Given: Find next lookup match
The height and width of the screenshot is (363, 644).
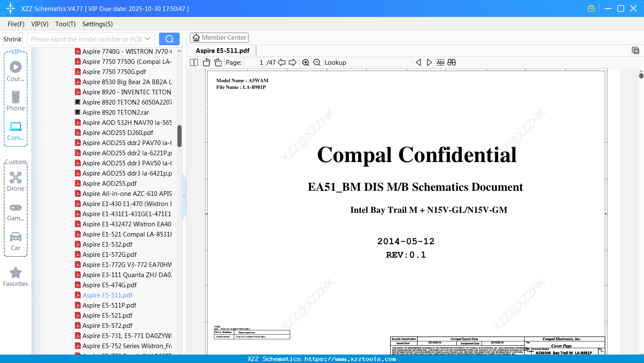Looking at the screenshot, I should (429, 63).
